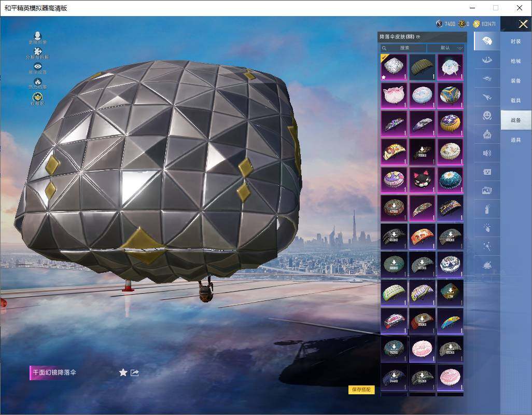Click the yellow 保存搭配 button

361,390
